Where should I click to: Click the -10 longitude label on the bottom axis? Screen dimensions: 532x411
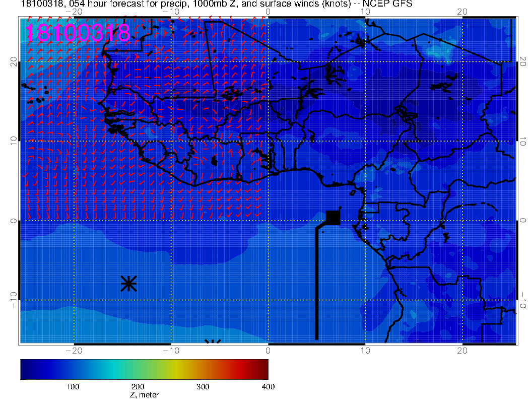(171, 351)
